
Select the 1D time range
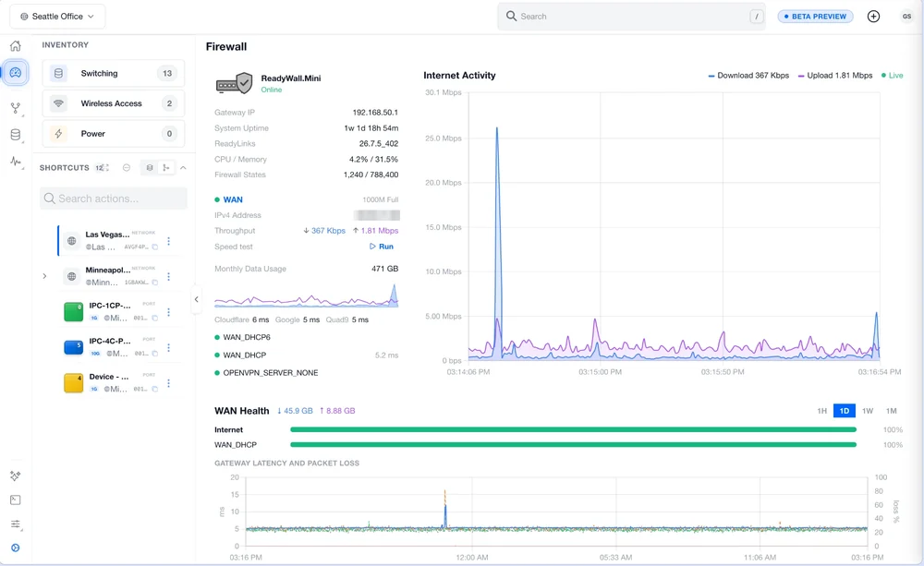[845, 411]
